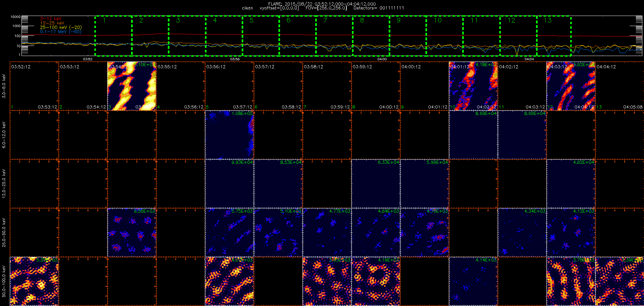The height and width of the screenshot is (306, 644).
Task: Click interval 7 label in the lightcurve
Action: tap(325, 20)
